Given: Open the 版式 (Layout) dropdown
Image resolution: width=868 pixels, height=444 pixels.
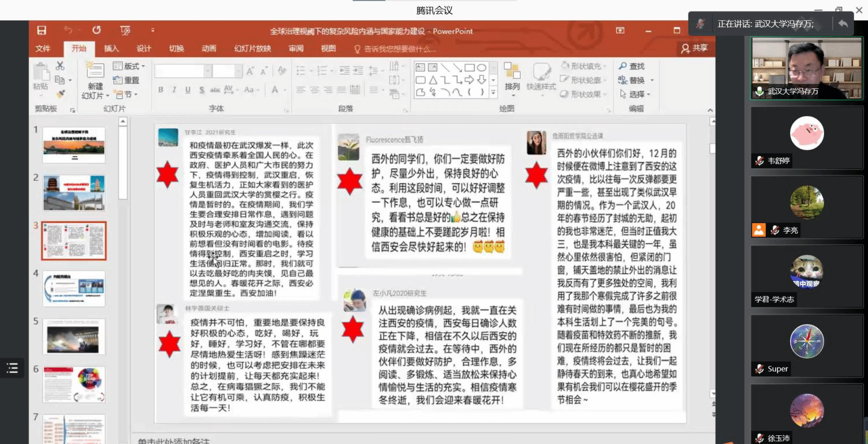Looking at the screenshot, I should click(x=129, y=66).
